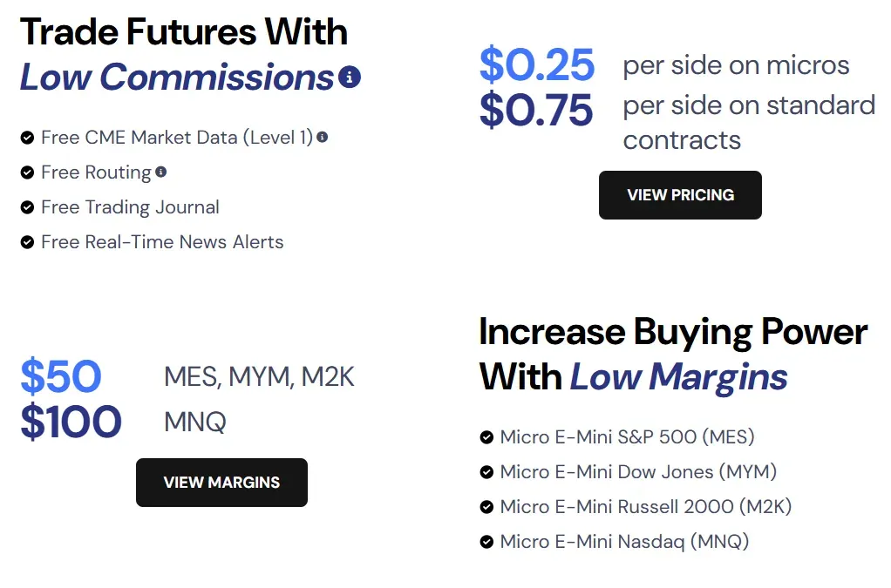Click the $0.25 commission price

click(537, 65)
